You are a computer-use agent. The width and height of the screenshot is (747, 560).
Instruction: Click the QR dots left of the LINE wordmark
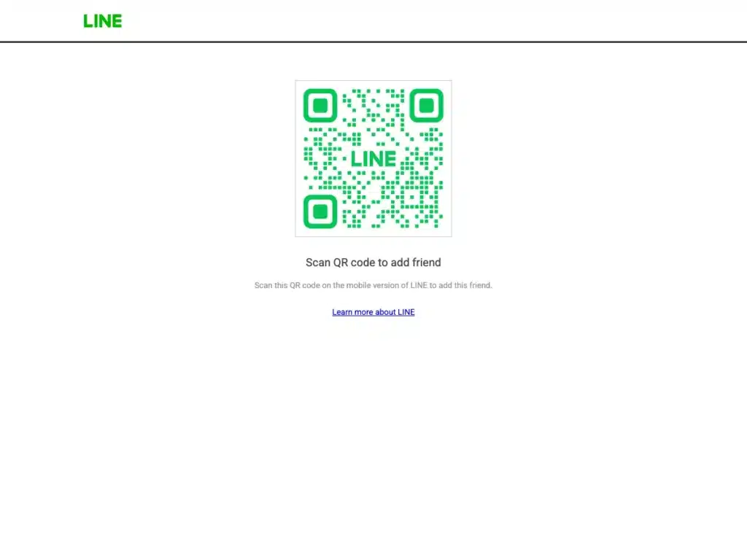pos(324,157)
